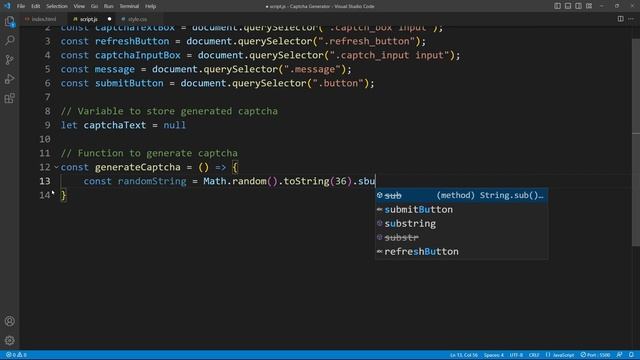The height and width of the screenshot is (360, 640).
Task: Close the unsaved script.js tab via dot
Action: coord(109,19)
